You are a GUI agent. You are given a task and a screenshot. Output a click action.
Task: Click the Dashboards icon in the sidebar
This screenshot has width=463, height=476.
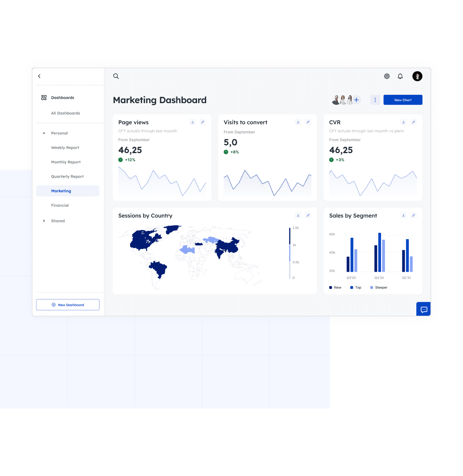tap(44, 97)
